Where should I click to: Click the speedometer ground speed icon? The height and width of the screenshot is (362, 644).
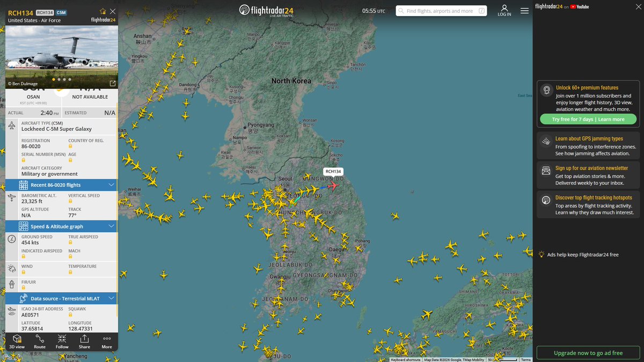coord(12,239)
